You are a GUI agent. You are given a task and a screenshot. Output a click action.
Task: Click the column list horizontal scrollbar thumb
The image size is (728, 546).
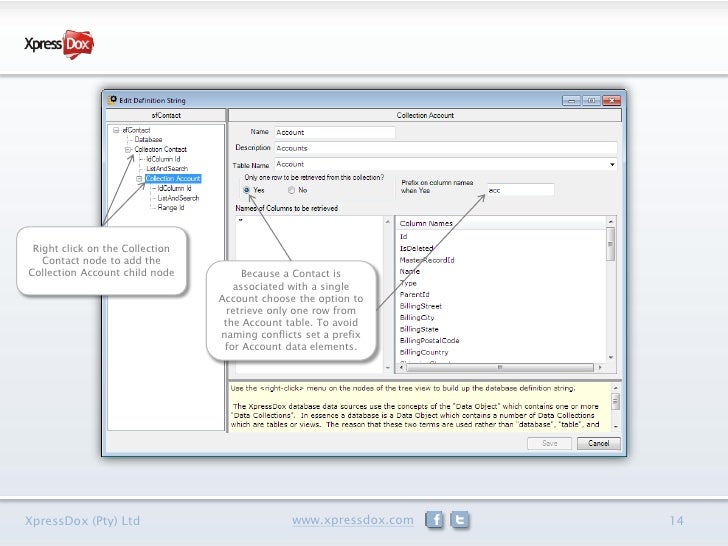pyautogui.click(x=500, y=367)
